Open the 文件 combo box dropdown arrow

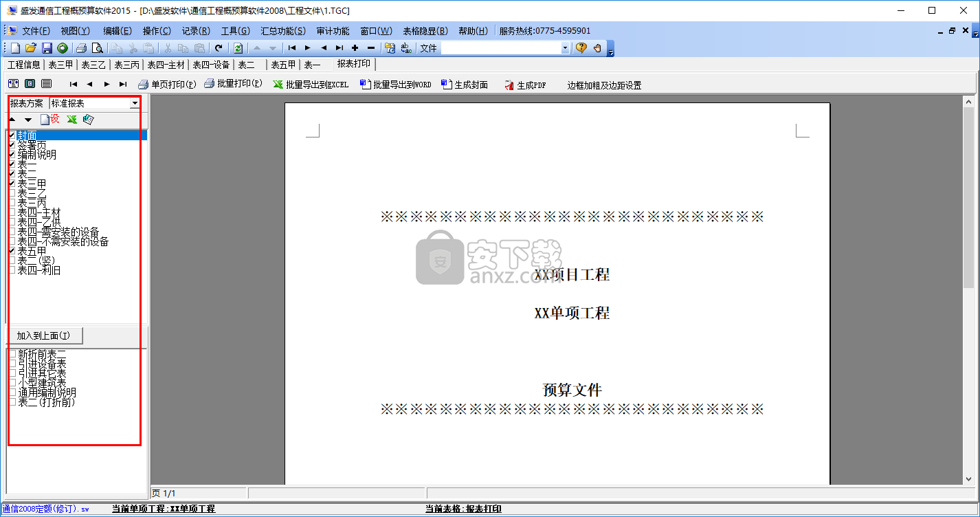pyautogui.click(x=566, y=48)
